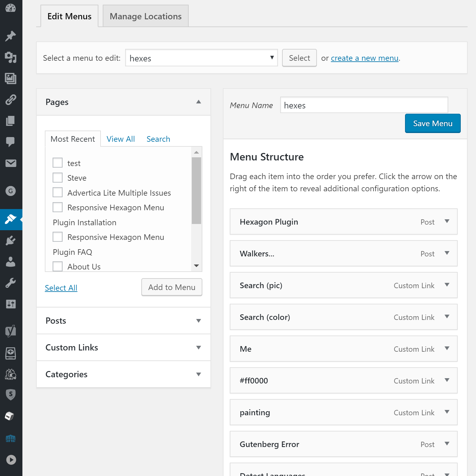Click the create a new menu link
Viewport: 476px width, 476px height.
[365, 58]
